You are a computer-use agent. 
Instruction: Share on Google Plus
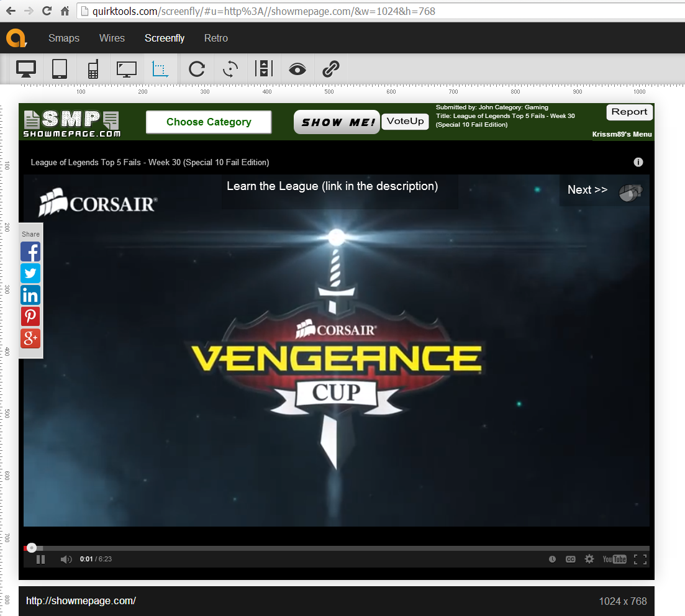[x=30, y=338]
